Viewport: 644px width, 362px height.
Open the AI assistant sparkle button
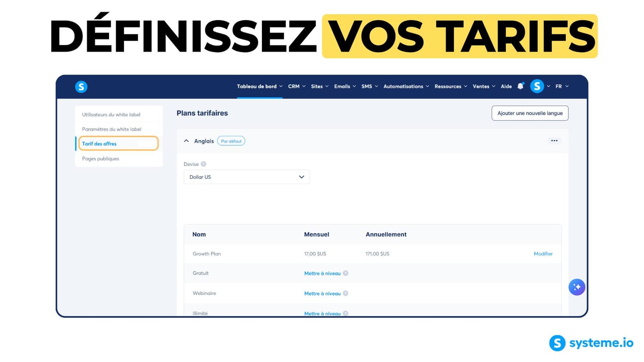click(577, 287)
